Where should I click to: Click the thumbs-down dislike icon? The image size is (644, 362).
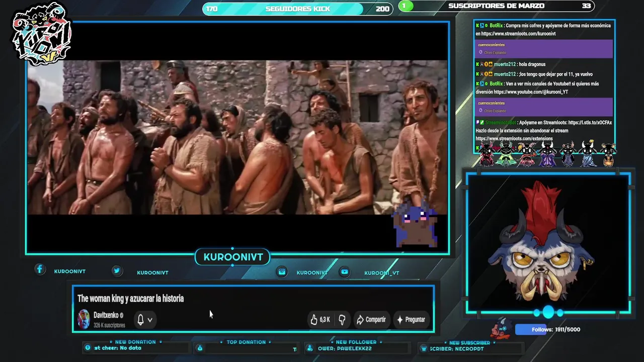tap(342, 319)
